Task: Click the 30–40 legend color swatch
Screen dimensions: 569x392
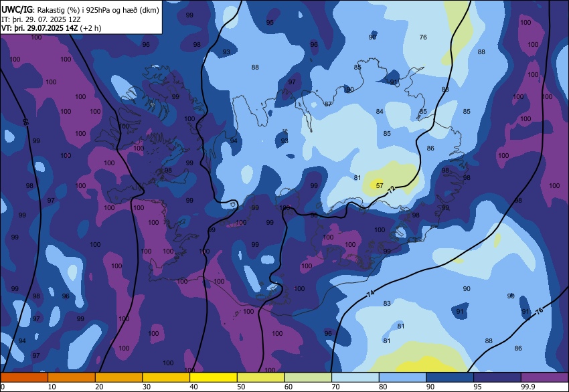Action: (x=166, y=377)
